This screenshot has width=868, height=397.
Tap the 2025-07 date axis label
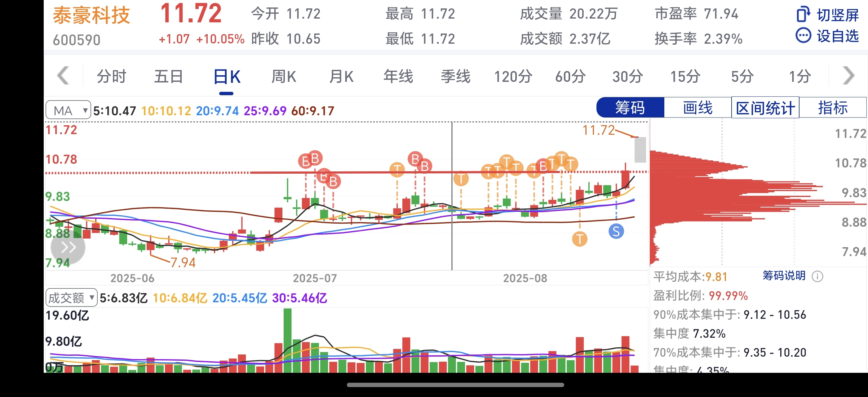tap(315, 278)
